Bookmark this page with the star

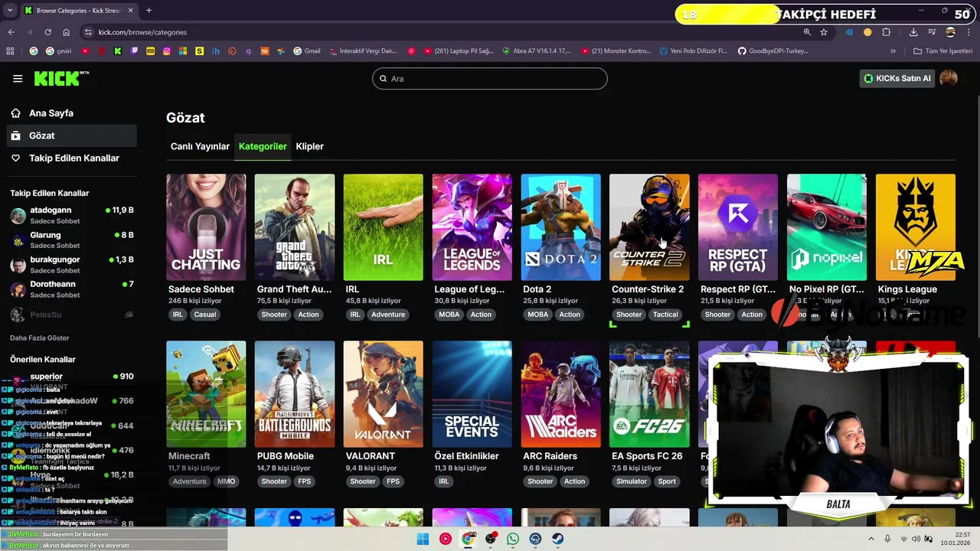[x=824, y=32]
